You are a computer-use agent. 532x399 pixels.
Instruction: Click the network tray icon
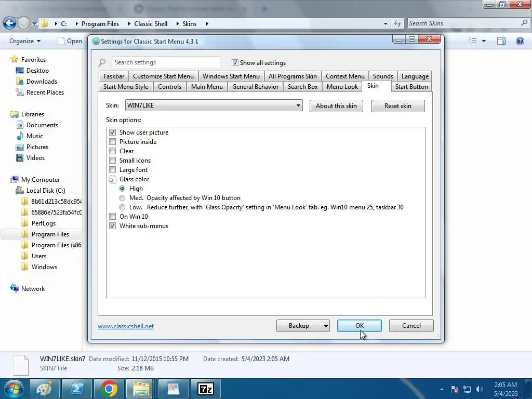pyautogui.click(x=467, y=389)
